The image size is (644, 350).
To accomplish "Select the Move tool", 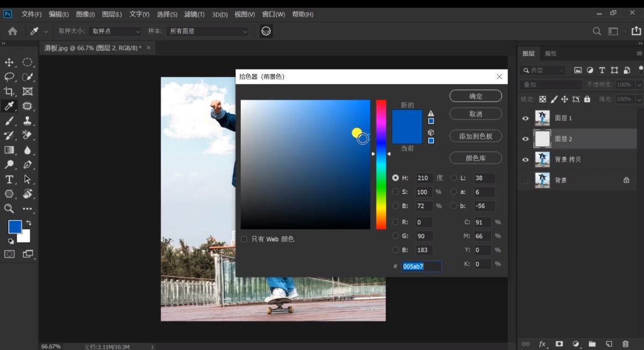I will click(9, 62).
